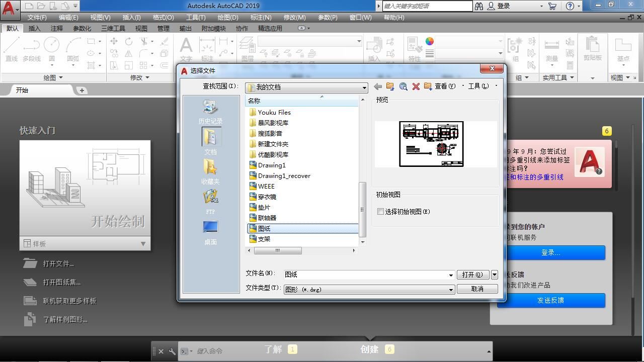Screen dimensions: 644x362
Task: Open the file name combo dropdown arrow
Action: (451, 275)
